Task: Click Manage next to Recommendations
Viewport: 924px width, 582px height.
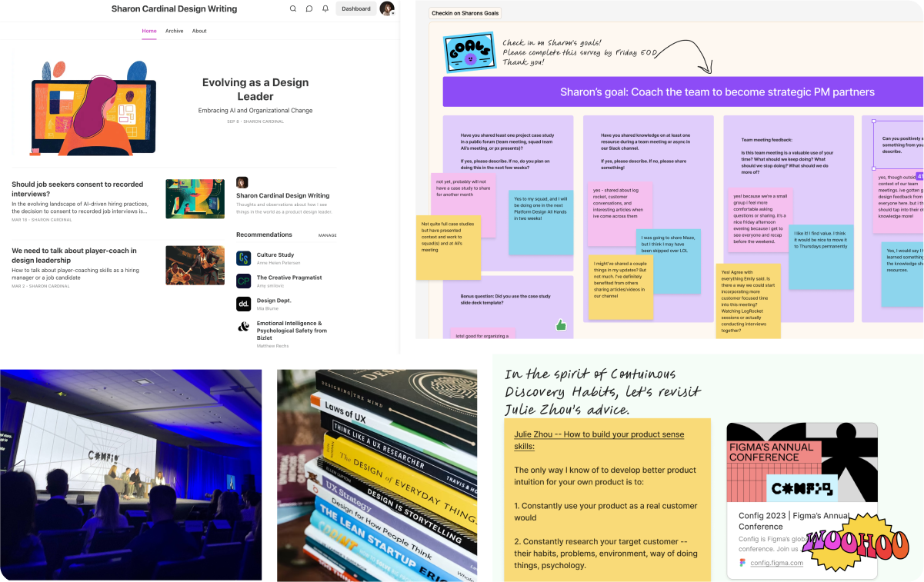Action: point(327,235)
